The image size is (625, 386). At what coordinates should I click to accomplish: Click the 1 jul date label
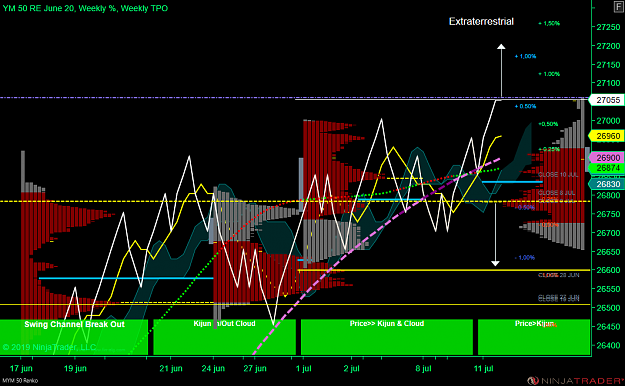(x=304, y=368)
